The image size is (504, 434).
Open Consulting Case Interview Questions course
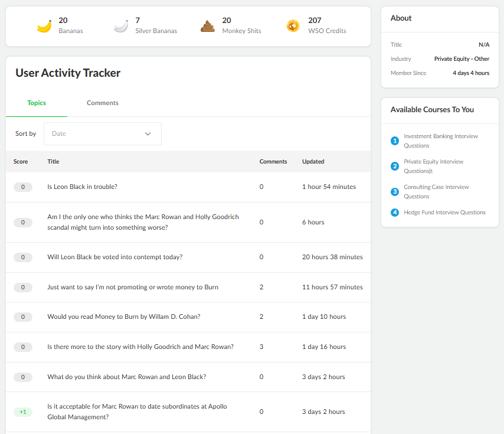(436, 191)
